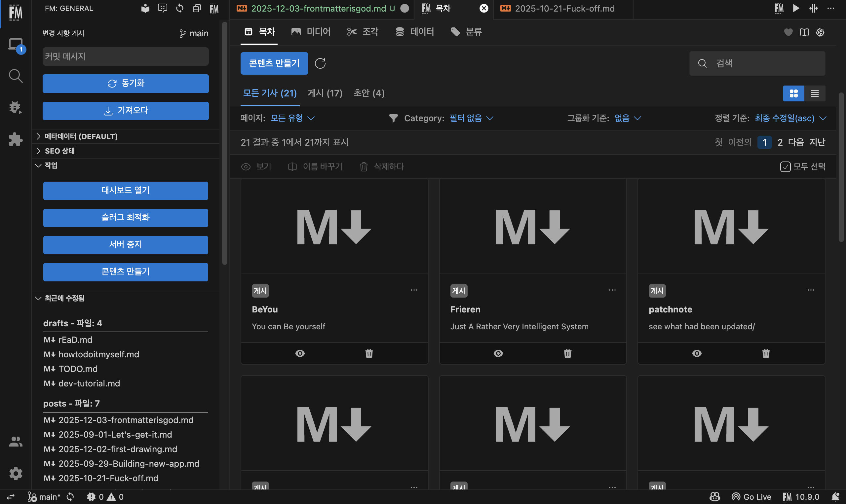Select the 초안 (4) drafts tab
Viewport: 846px width, 504px height.
point(369,93)
